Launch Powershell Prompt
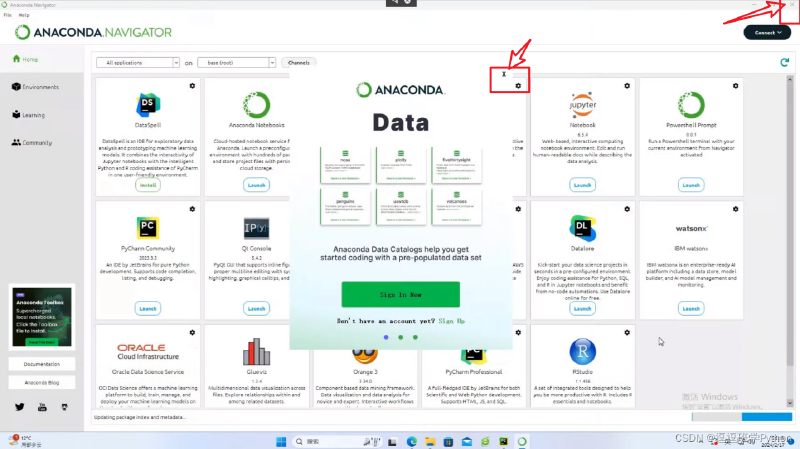This screenshot has width=800, height=449. [x=691, y=185]
